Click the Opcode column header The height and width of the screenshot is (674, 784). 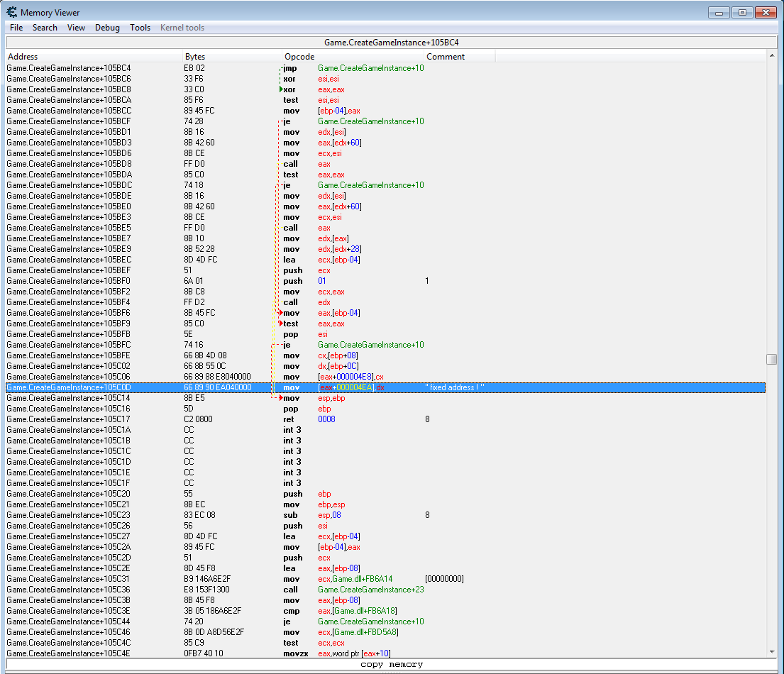(x=353, y=57)
